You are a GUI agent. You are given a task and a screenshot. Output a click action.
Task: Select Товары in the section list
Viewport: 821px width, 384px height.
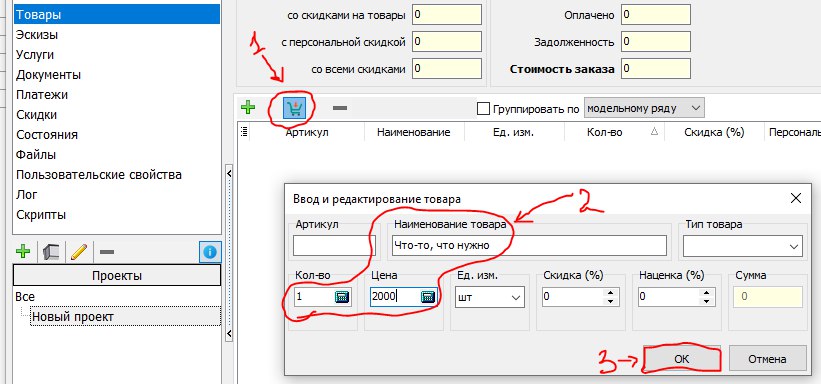(x=117, y=15)
